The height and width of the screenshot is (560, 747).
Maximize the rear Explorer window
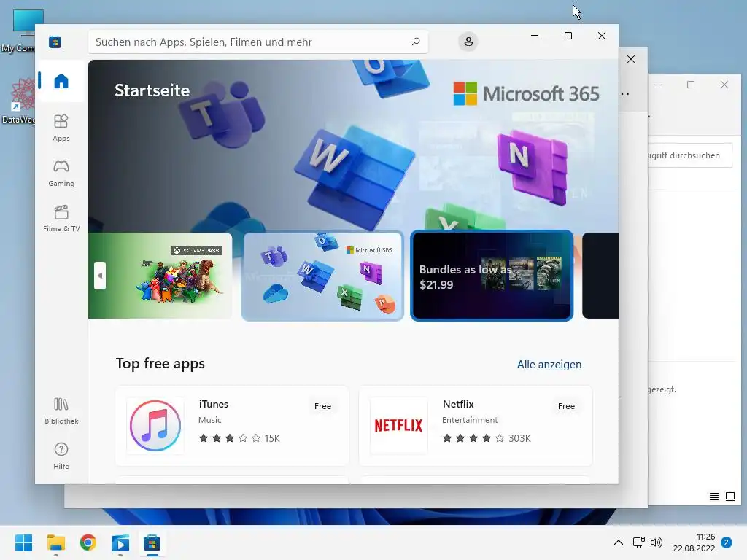tap(691, 85)
